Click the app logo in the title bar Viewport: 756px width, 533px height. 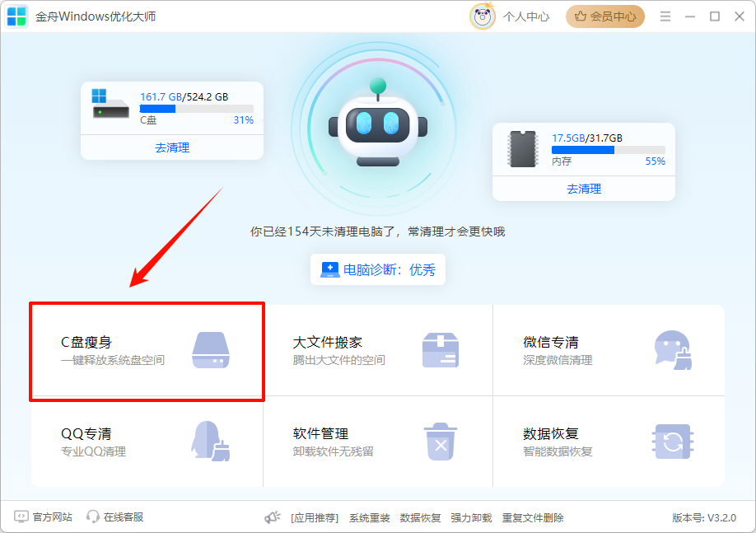(x=16, y=16)
